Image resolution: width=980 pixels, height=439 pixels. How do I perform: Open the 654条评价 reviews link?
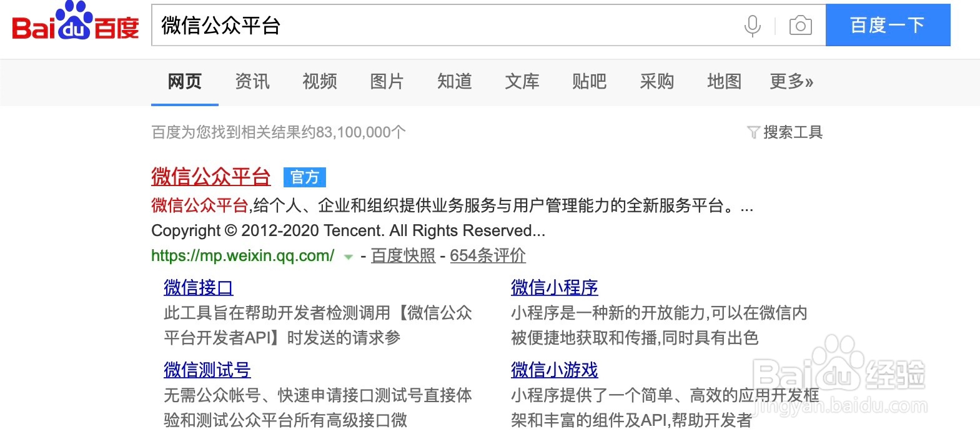click(x=488, y=255)
